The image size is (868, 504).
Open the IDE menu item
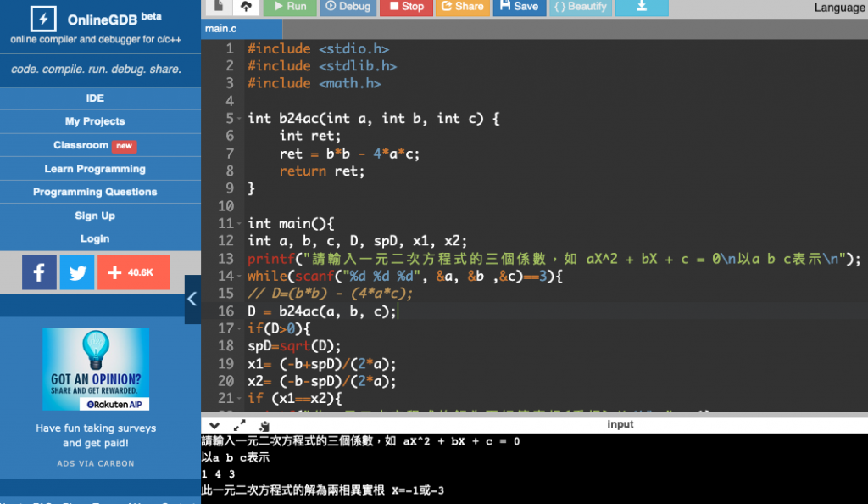95,98
